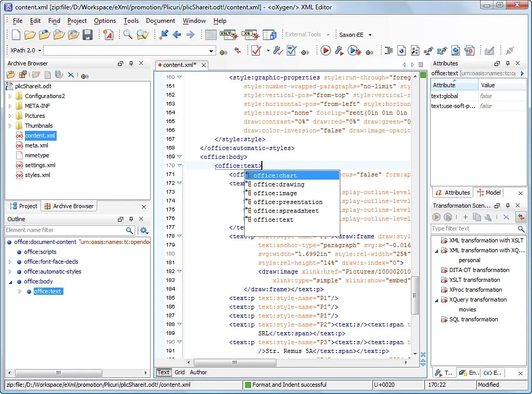Select DITA OT transformation scenario
The width and height of the screenshot is (532, 394).
coord(479,270)
